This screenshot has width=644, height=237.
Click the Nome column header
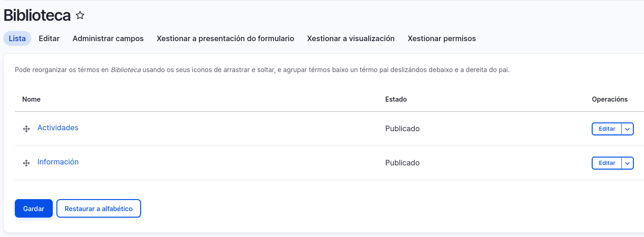click(31, 99)
